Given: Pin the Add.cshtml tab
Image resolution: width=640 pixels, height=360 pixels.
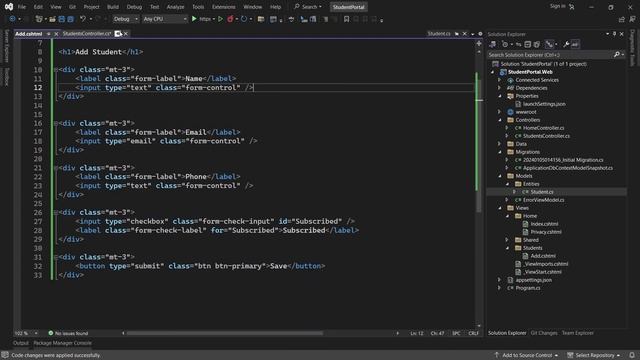Looking at the screenshot, I should click(x=49, y=34).
